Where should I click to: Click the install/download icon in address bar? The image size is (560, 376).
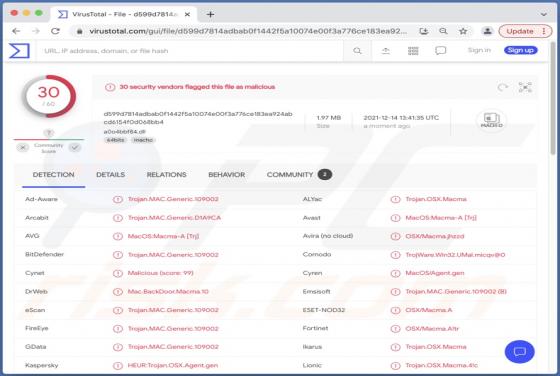(x=424, y=31)
